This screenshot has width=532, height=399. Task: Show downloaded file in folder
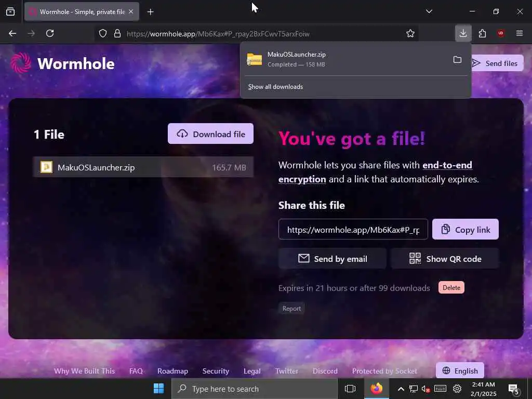pos(457,60)
